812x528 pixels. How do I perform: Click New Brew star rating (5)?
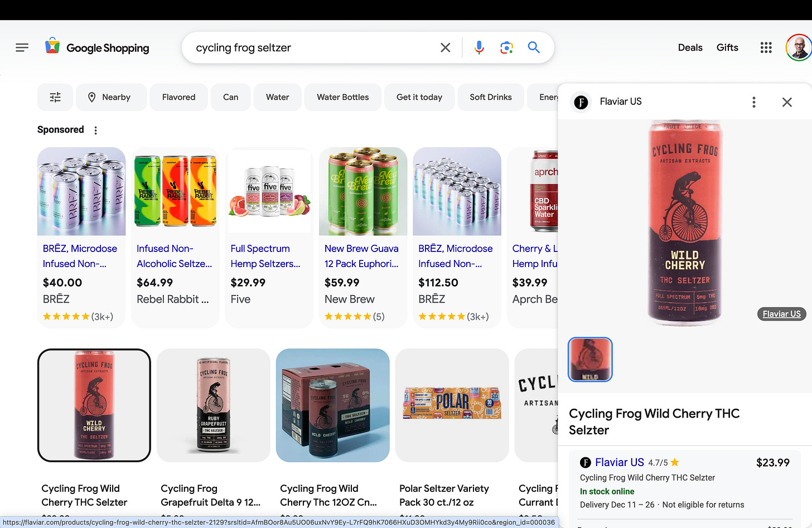point(355,317)
